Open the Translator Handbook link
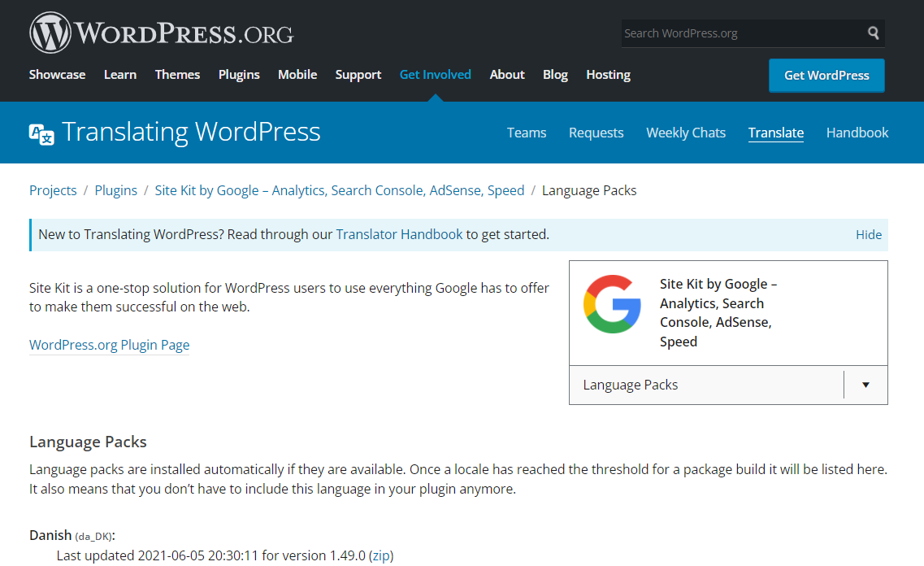924x566 pixels. (399, 235)
